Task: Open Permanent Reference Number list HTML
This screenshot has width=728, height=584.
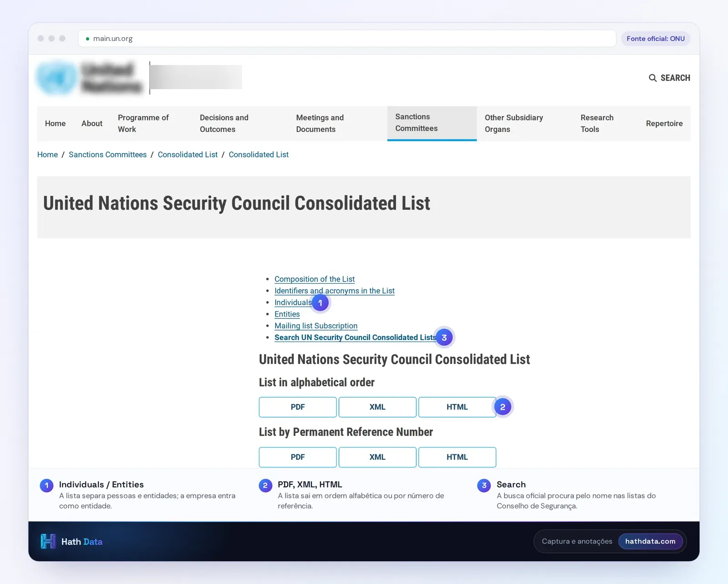Action: tap(457, 457)
